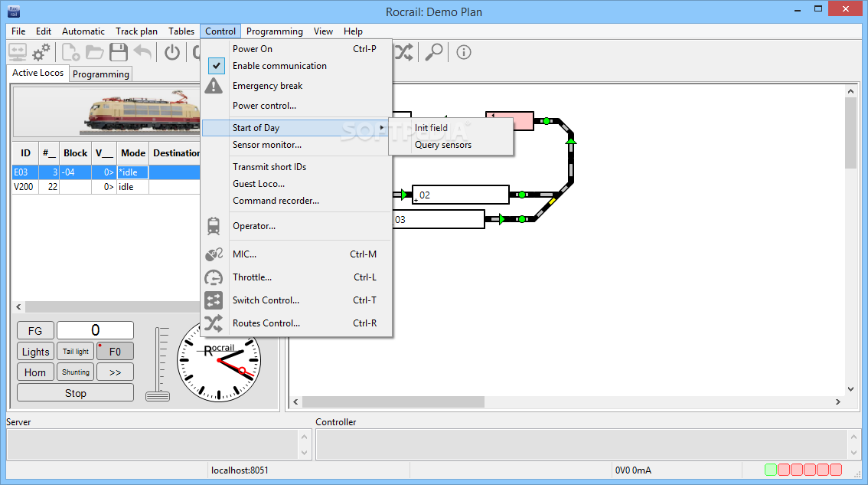Click the connect to server monitor icon
This screenshot has width=868, height=485.
[17, 53]
